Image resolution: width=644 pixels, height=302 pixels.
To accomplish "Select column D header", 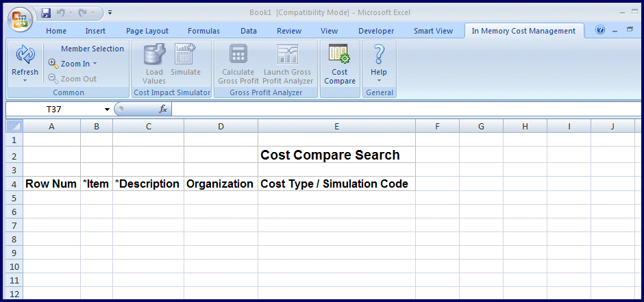I will (221, 127).
